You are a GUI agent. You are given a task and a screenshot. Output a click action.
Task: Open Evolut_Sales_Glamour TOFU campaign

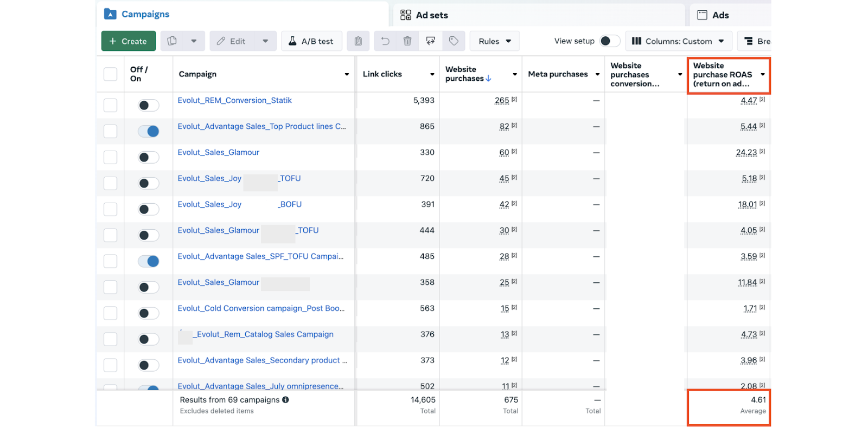(x=248, y=230)
